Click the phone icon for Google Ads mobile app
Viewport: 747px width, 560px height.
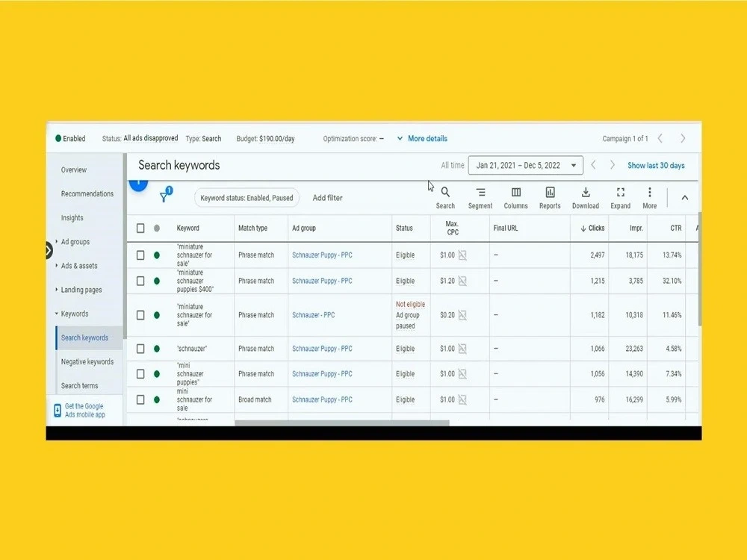coord(58,410)
